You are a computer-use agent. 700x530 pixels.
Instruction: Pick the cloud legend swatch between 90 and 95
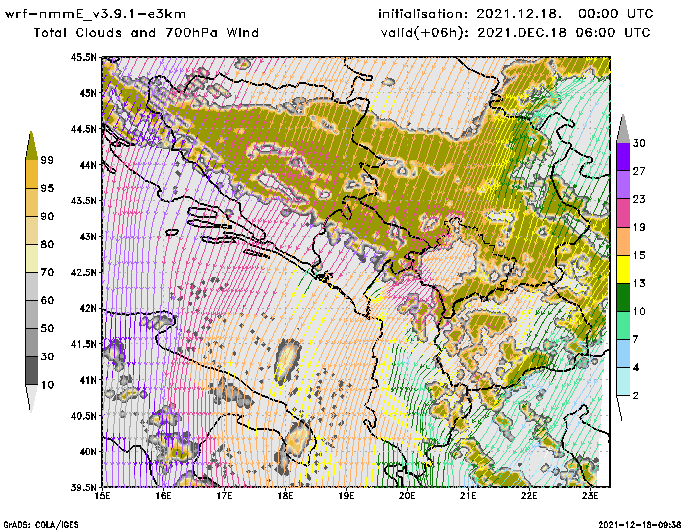(x=31, y=202)
